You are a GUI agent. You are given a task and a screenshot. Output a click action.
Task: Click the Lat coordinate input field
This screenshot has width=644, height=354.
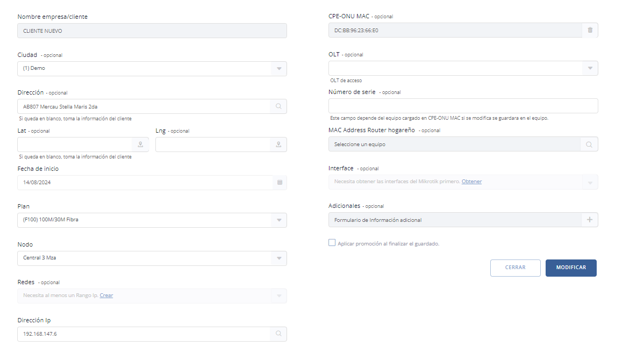pos(74,145)
